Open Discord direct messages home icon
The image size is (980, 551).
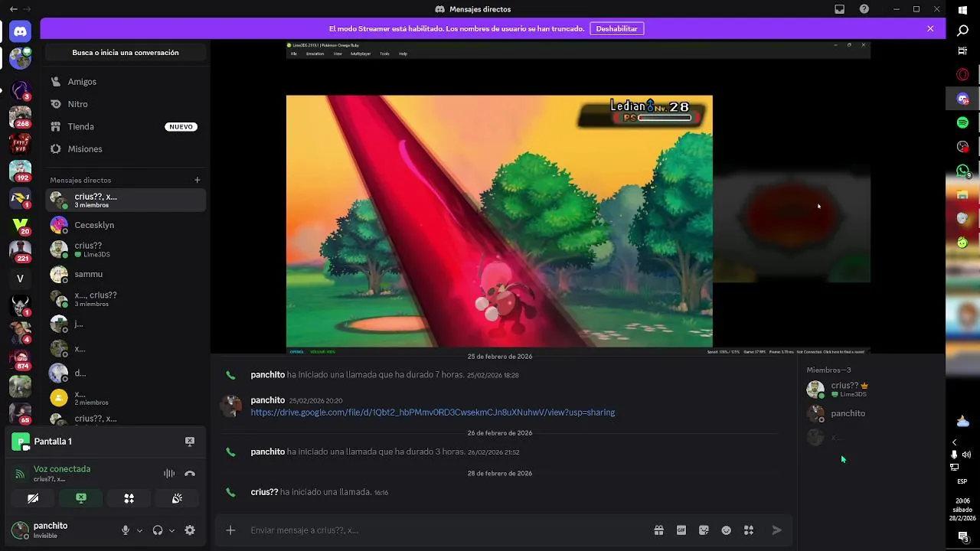coord(20,31)
